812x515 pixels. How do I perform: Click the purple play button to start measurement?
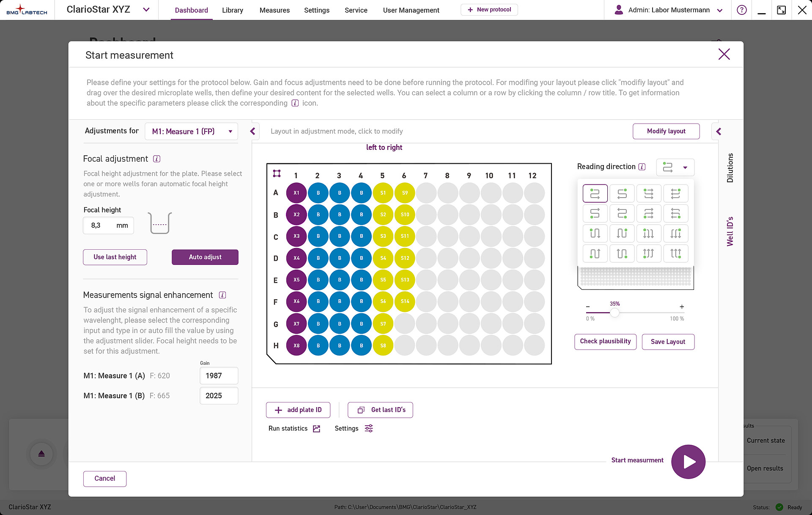click(688, 461)
